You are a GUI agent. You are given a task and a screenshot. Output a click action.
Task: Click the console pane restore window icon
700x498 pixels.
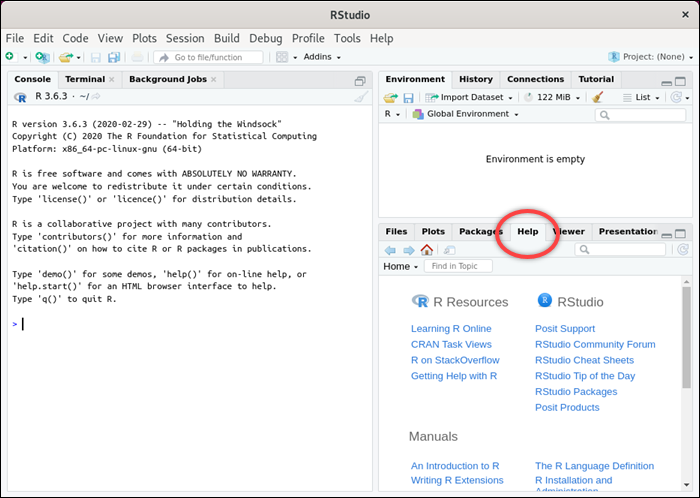pyautogui.click(x=360, y=81)
